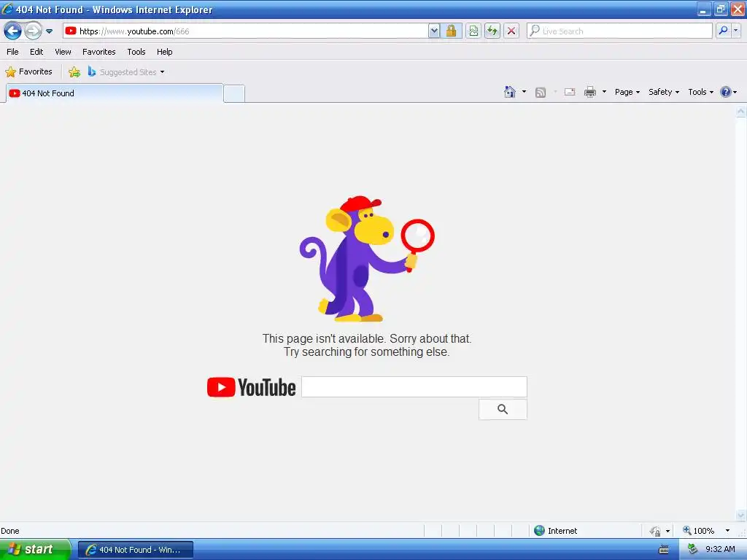Click the 9:32 AM clock

click(x=720, y=550)
